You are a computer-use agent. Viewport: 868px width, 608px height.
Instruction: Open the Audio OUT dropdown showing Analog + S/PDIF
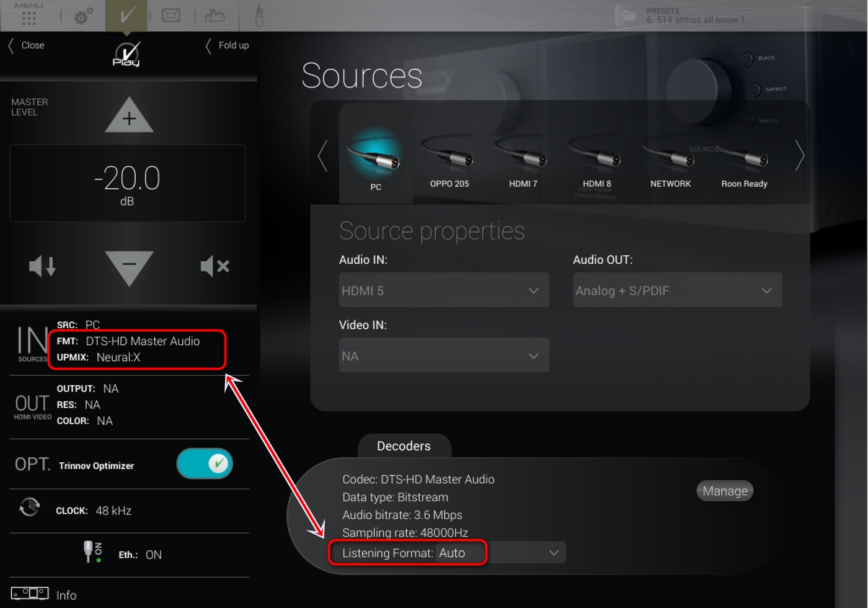[678, 290]
